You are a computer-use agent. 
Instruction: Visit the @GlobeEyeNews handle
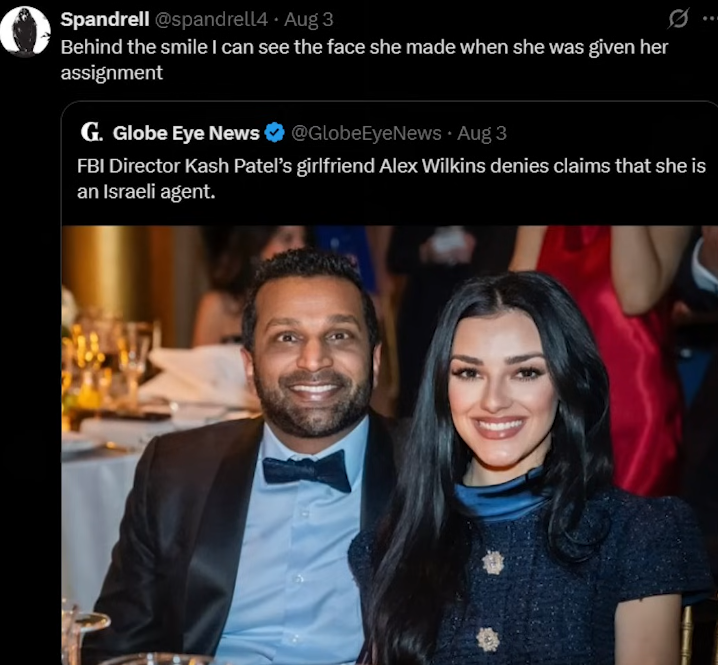tap(366, 133)
